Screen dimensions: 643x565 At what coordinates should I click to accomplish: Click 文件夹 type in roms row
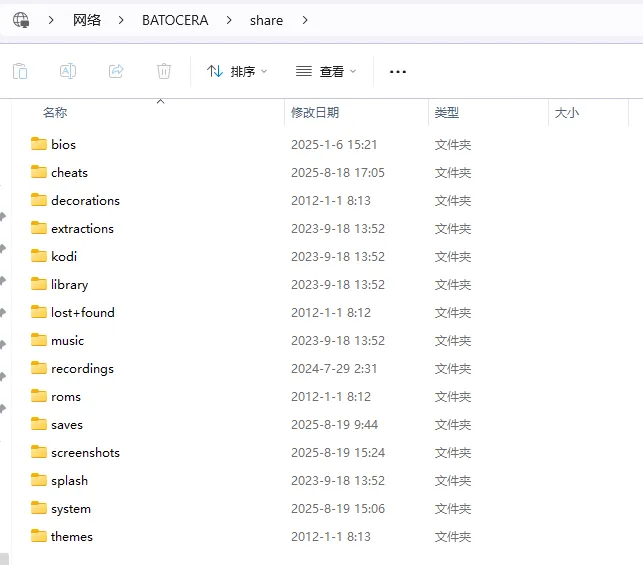coord(453,396)
